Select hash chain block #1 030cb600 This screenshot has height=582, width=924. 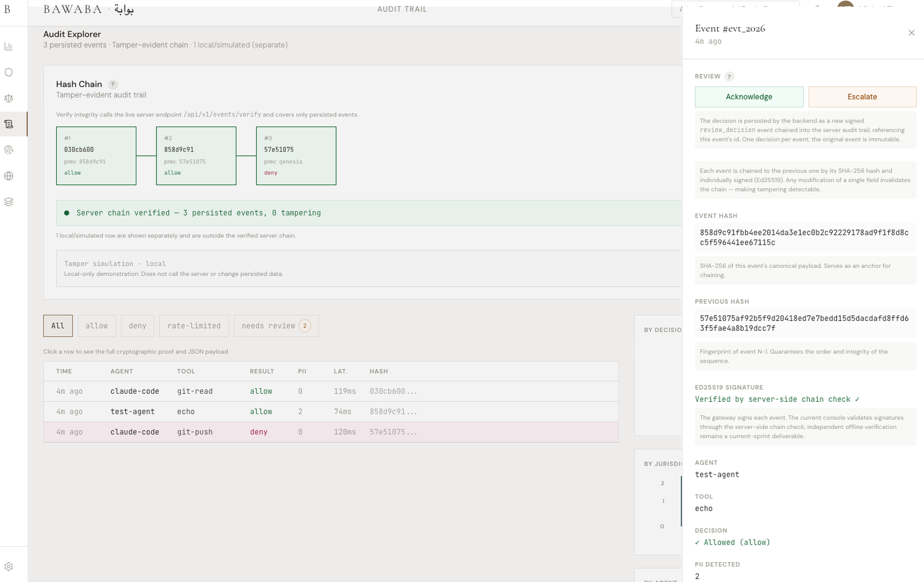coord(96,156)
